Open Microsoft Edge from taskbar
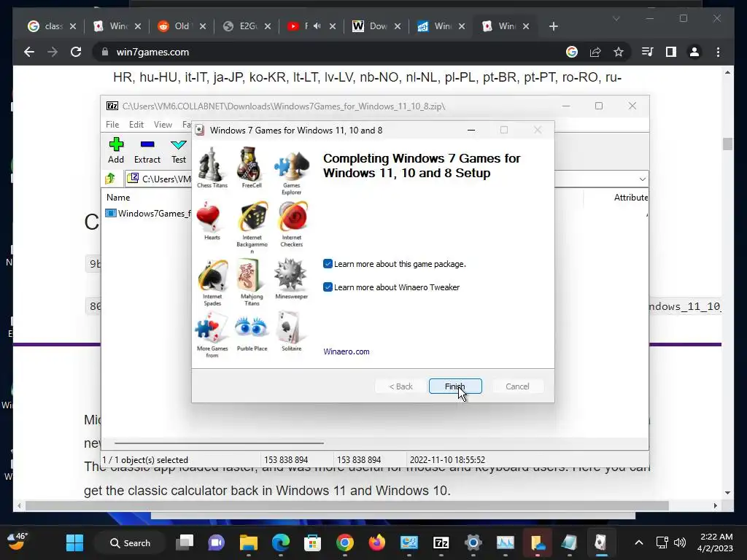747x560 pixels. [281, 542]
